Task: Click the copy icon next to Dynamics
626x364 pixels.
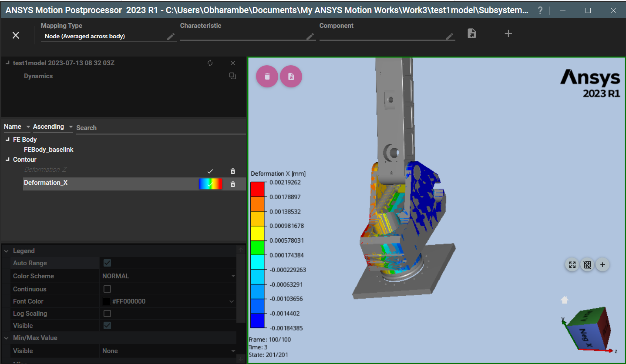Action: pyautogui.click(x=233, y=76)
